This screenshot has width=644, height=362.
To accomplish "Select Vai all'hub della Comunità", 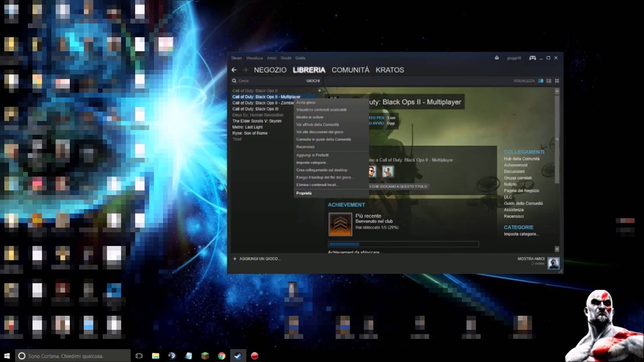I will tap(331, 125).
